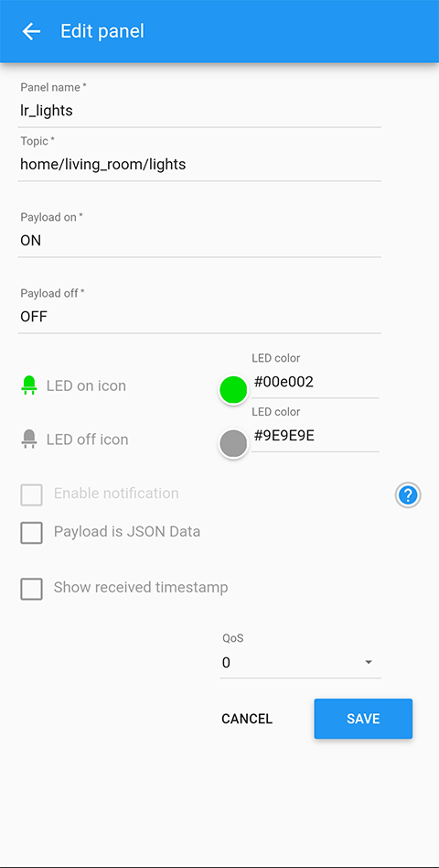This screenshot has width=439, height=868.
Task: Focus the Payload on field
Action: [199, 240]
